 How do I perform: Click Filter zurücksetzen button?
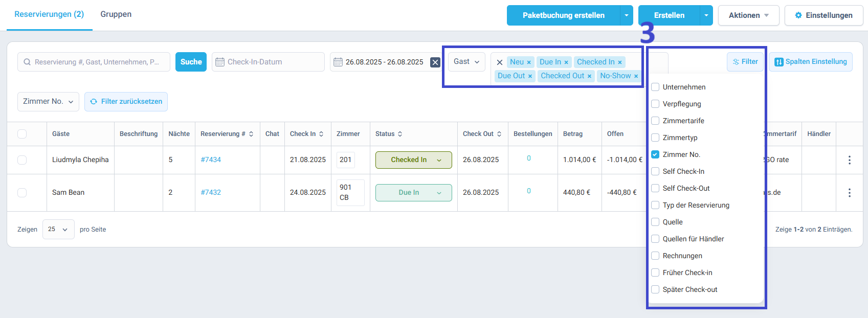click(x=126, y=102)
